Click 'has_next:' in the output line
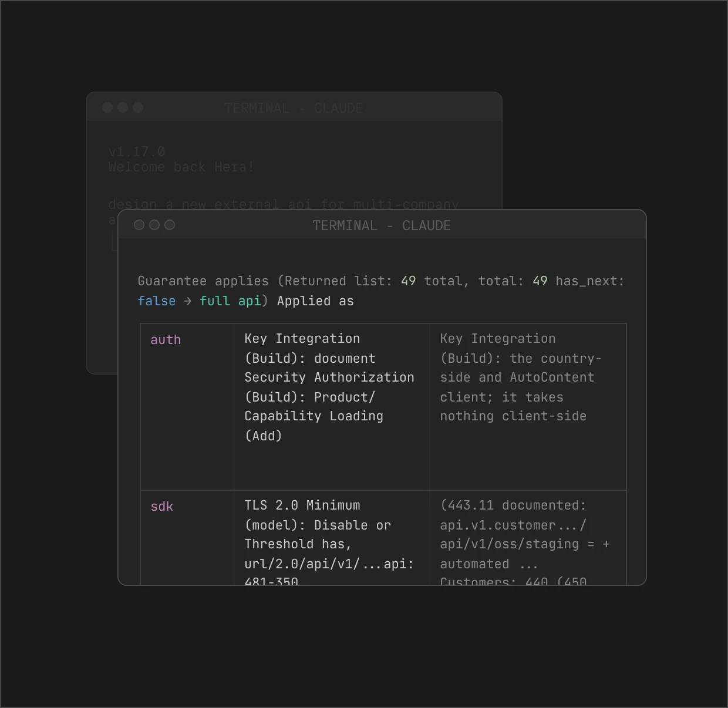The image size is (728, 708). tap(590, 281)
